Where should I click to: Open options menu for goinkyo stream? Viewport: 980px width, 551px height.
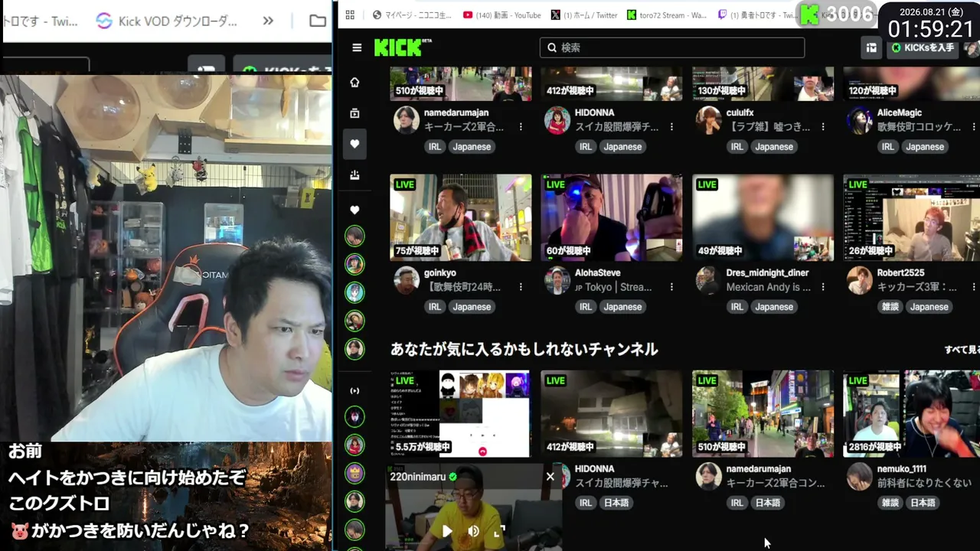click(x=521, y=287)
